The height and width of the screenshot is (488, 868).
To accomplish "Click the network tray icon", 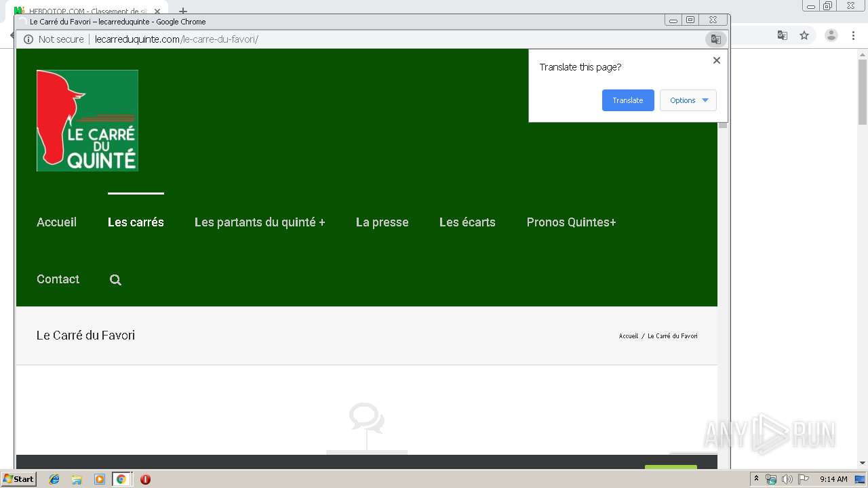I will click(x=770, y=479).
